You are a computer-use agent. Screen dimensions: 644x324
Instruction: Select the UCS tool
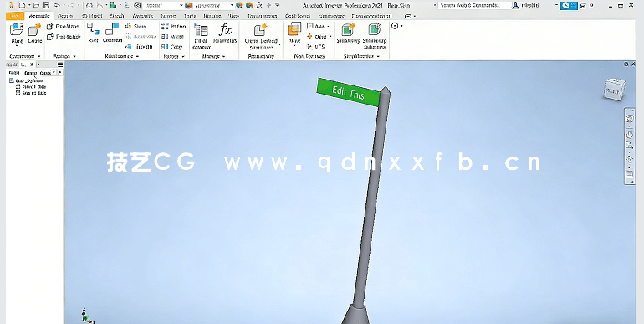click(315, 47)
